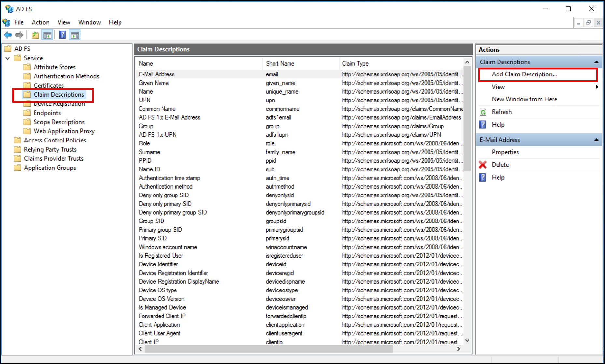Click the blue Help icon in the toolbar
Viewport: 605px width, 364px height.
tap(62, 35)
